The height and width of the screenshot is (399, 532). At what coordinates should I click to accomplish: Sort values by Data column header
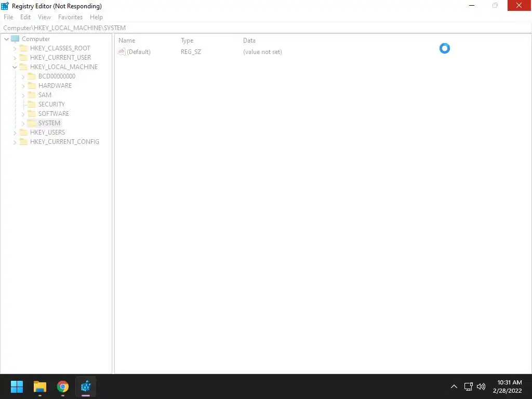tap(249, 41)
